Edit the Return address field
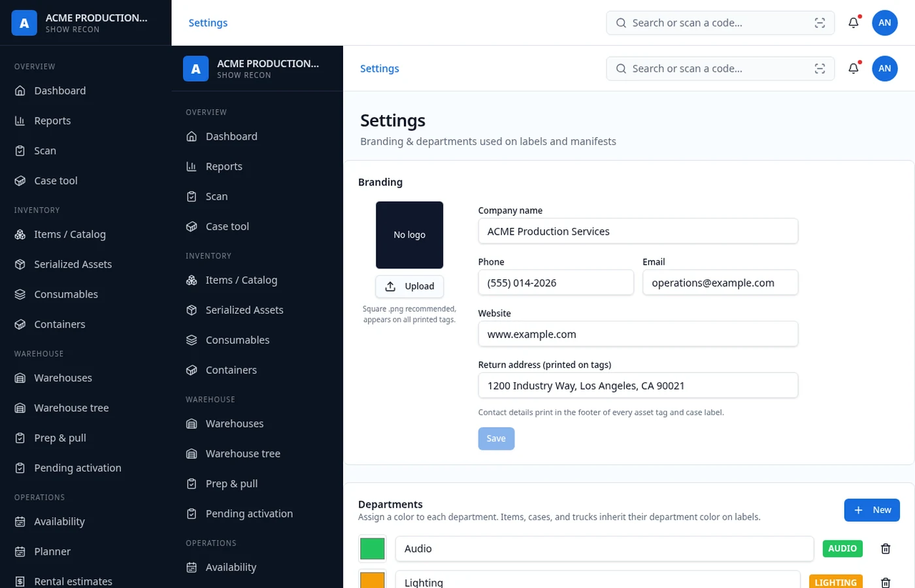This screenshot has height=588, width=915. pyautogui.click(x=638, y=385)
